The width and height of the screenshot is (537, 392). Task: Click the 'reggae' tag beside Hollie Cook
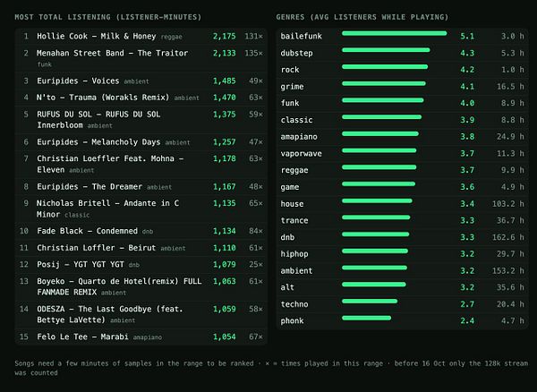[x=172, y=37]
